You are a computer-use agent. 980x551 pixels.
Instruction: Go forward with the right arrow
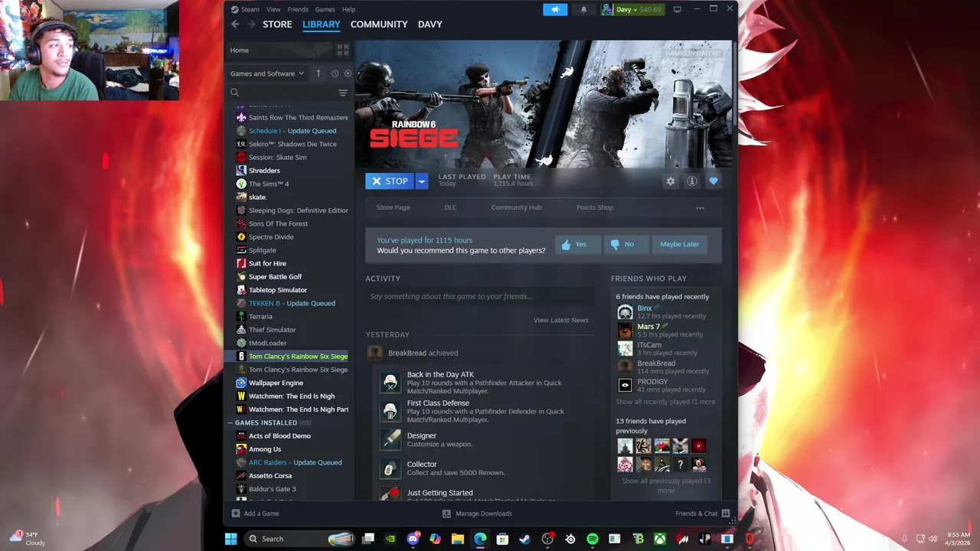point(251,24)
